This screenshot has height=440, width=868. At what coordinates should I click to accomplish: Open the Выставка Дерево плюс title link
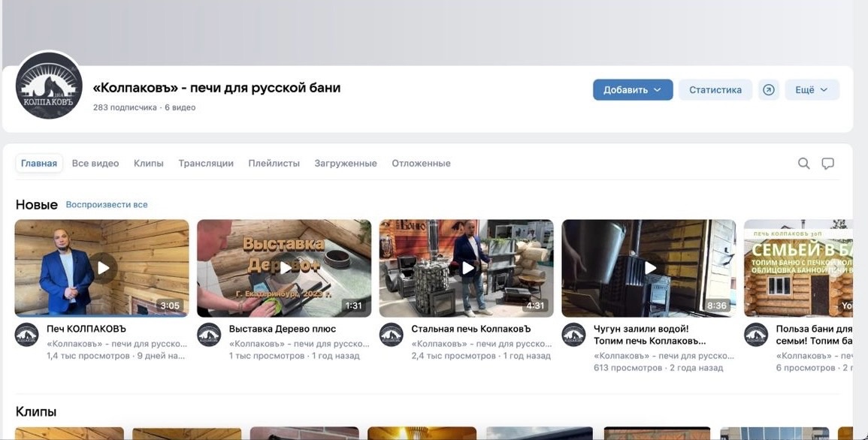click(283, 329)
